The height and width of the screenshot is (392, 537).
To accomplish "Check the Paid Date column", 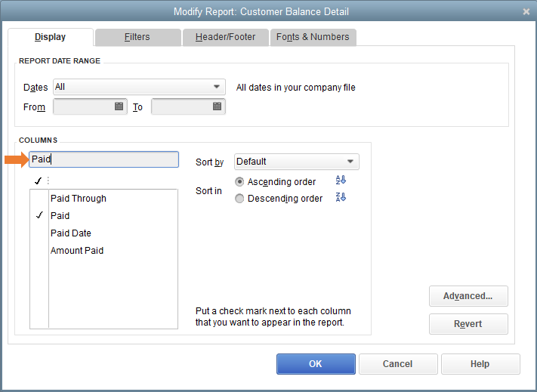I will click(39, 233).
